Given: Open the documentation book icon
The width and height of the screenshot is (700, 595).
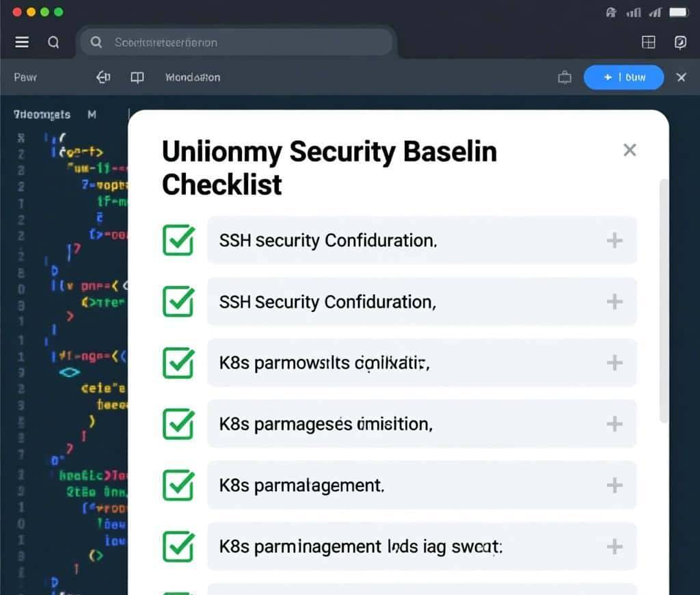Looking at the screenshot, I should 137,77.
